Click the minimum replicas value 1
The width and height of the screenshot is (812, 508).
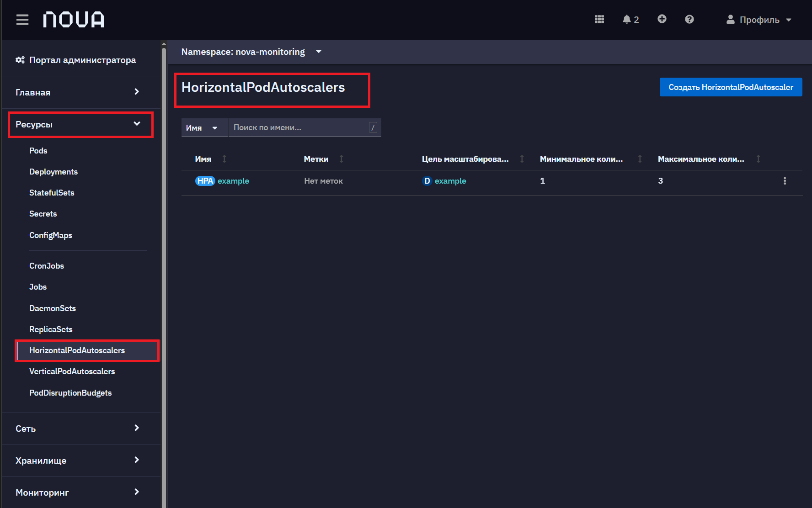543,181
